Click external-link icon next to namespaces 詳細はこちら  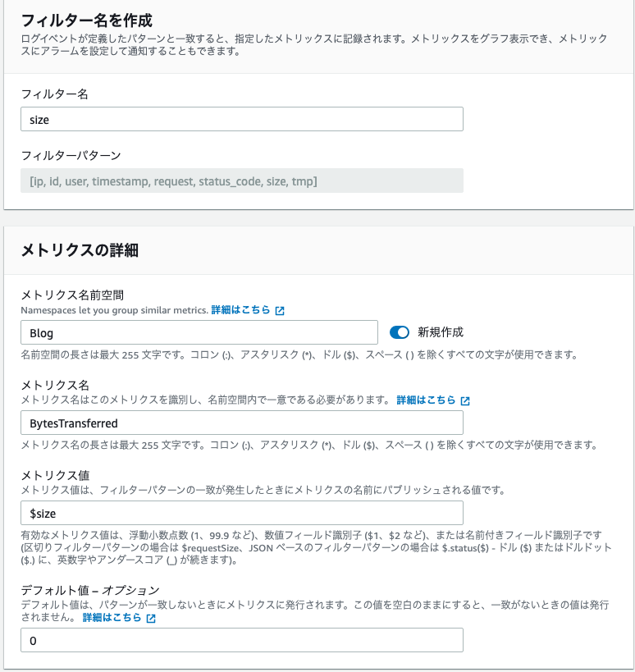[280, 311]
